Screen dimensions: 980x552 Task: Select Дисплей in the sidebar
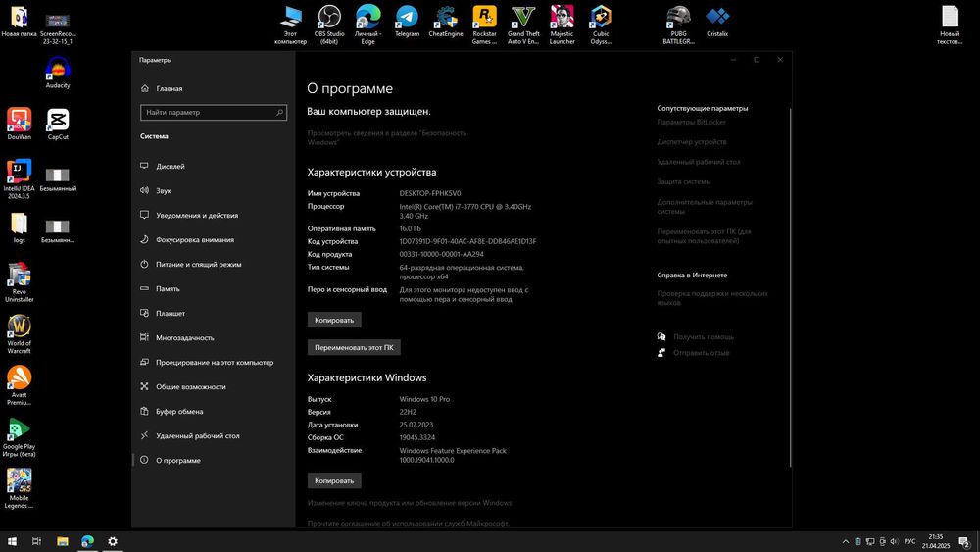pos(213,167)
